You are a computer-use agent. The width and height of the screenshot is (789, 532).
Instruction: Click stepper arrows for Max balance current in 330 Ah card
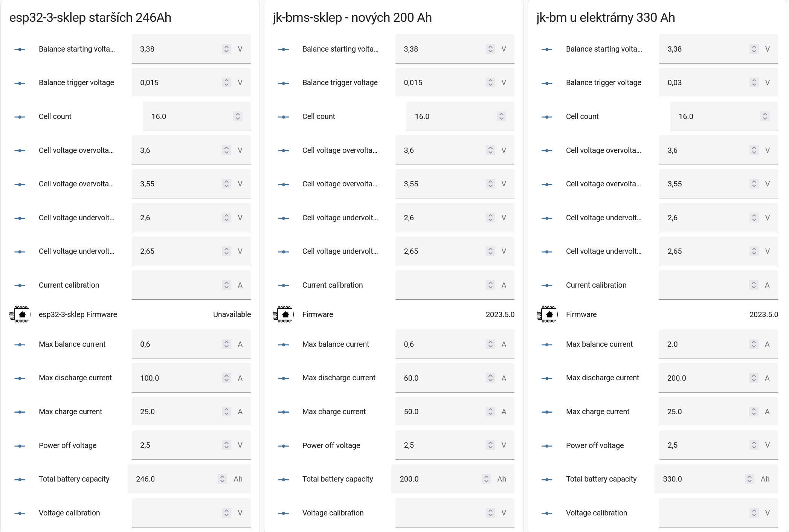click(x=754, y=344)
